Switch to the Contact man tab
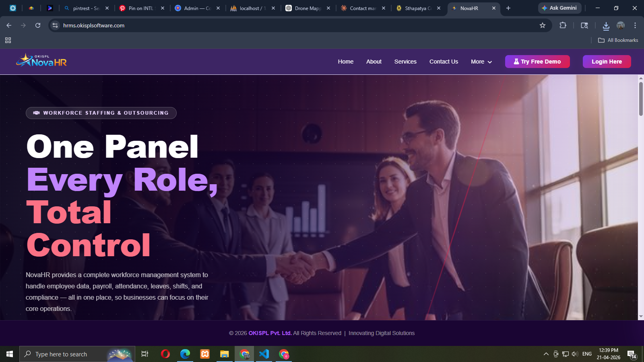This screenshot has width=644, height=362. tap(363, 8)
